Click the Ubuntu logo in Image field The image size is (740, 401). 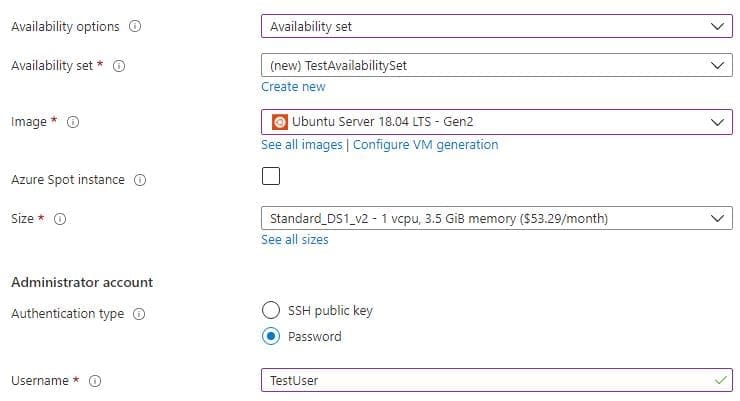click(x=279, y=122)
